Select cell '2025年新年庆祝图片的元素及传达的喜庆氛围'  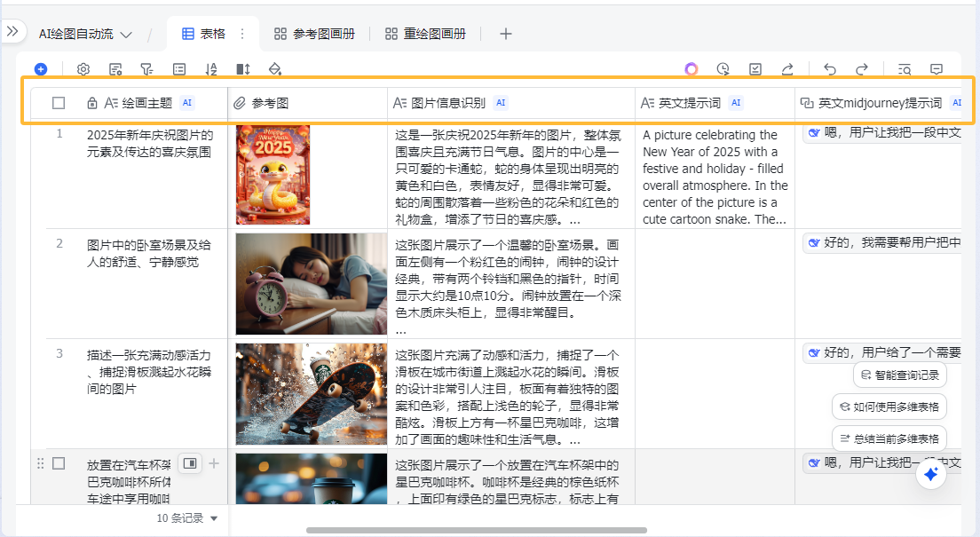tap(150, 143)
